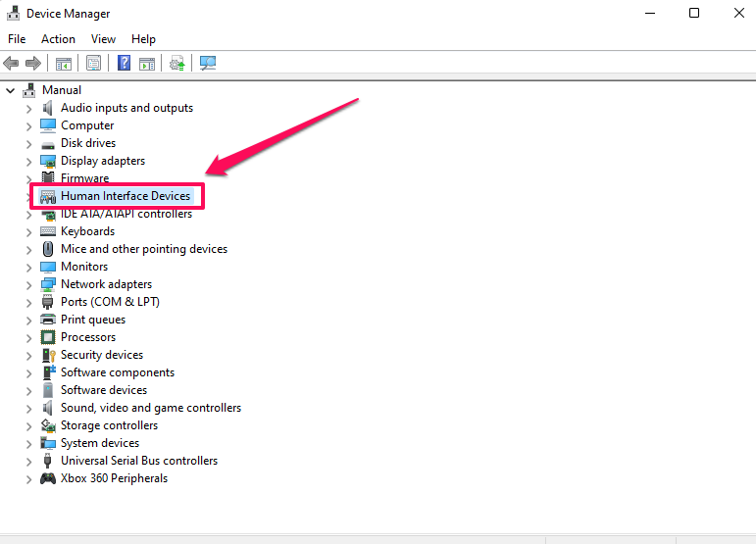Expand the Keyboards arrow
This screenshot has height=544, width=756.
29,232
